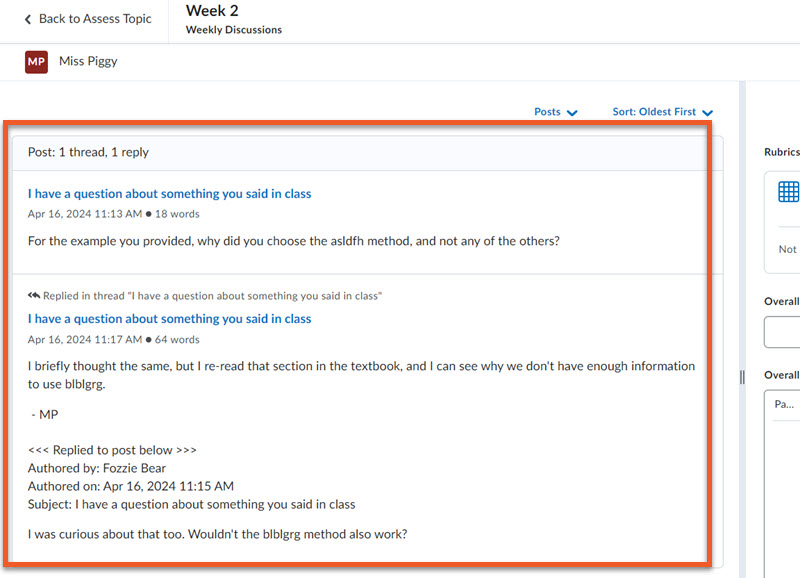This screenshot has height=578, width=800.
Task: Click the back chevron arrow icon
Action: click(x=27, y=19)
